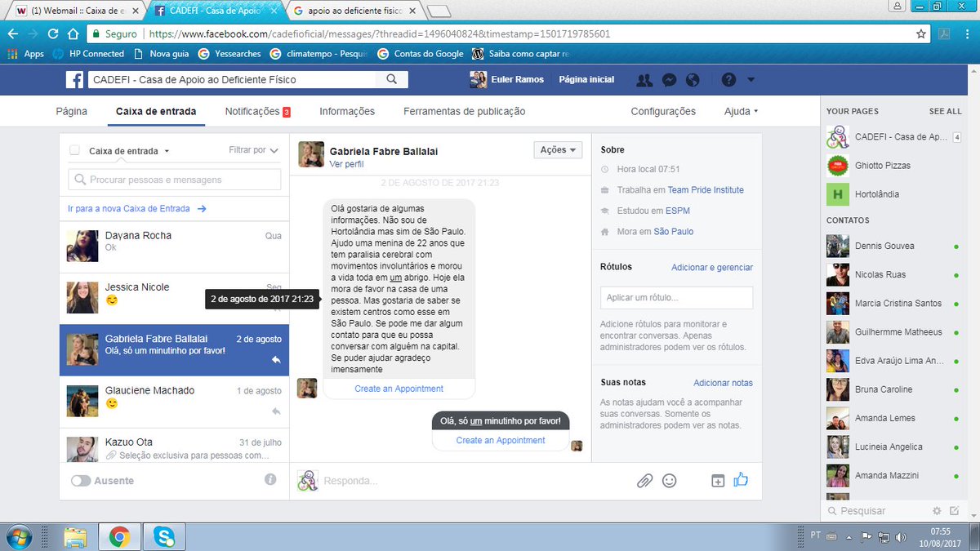Image resolution: width=980 pixels, height=551 pixels.
Task: Switch to apoio ao deficiente Google tab
Action: click(355, 11)
